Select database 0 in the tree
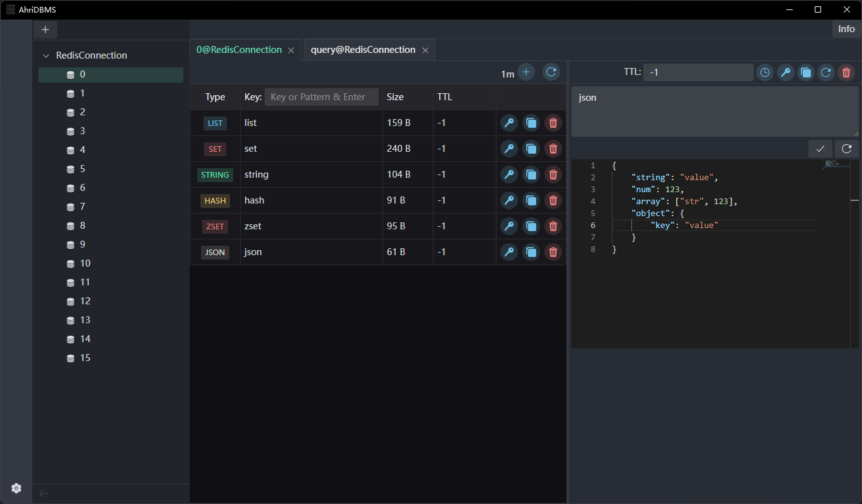Viewport: 862px width, 504px height. tap(111, 74)
